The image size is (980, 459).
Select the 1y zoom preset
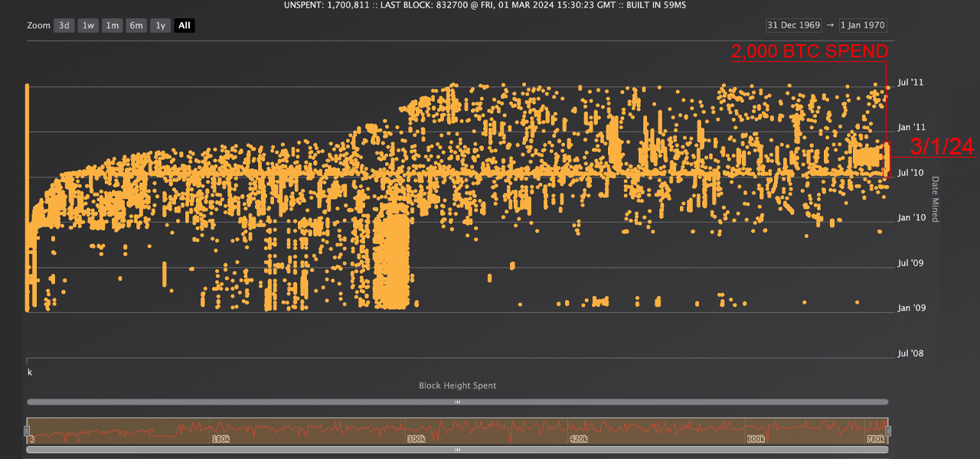tap(160, 25)
